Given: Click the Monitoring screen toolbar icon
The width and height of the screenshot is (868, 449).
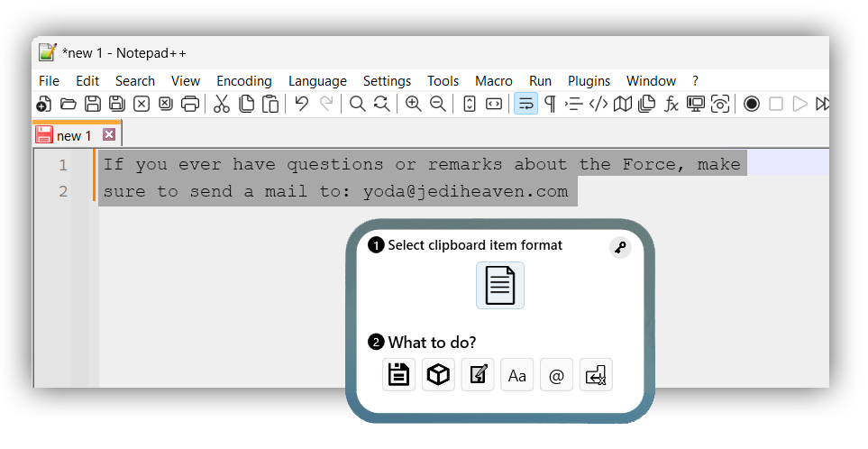Looking at the screenshot, I should click(695, 104).
